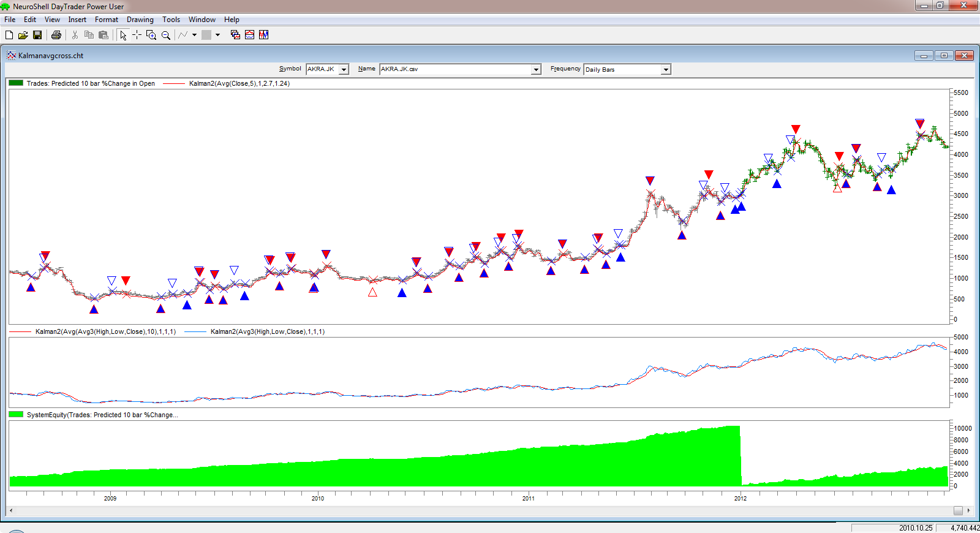Click the dark green Trades legend swatch

[16, 83]
